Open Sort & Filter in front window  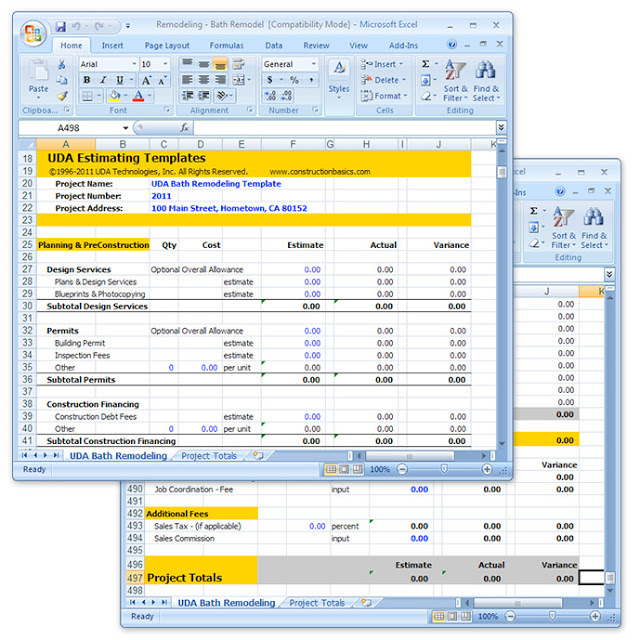point(456,81)
